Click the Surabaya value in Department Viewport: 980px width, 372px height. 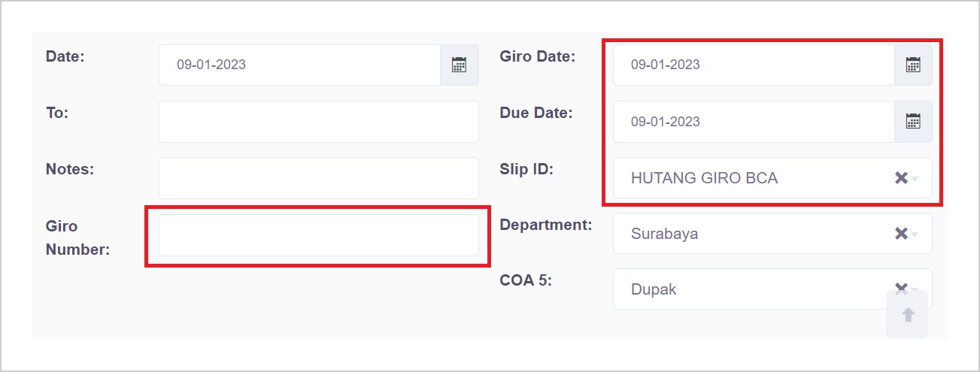(664, 234)
